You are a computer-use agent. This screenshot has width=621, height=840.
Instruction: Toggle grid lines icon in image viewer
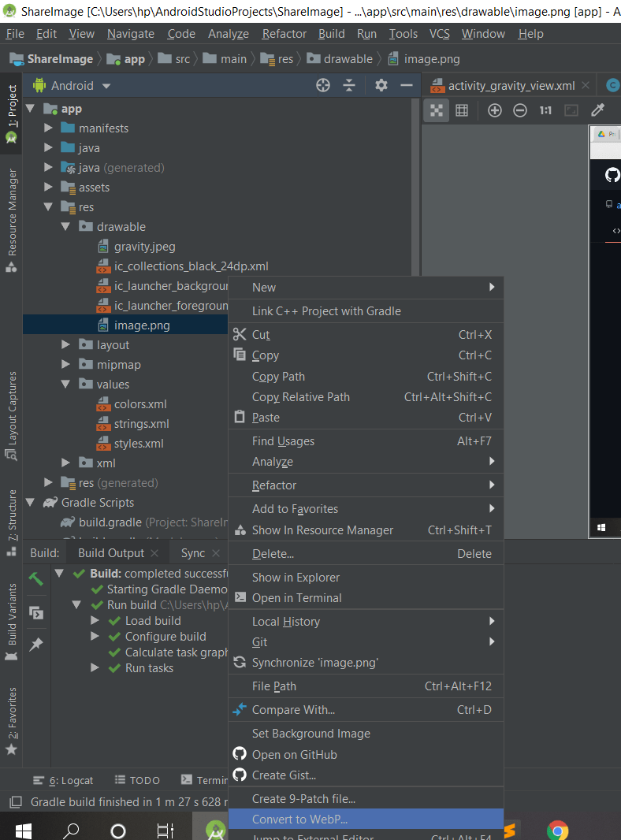coord(461,110)
